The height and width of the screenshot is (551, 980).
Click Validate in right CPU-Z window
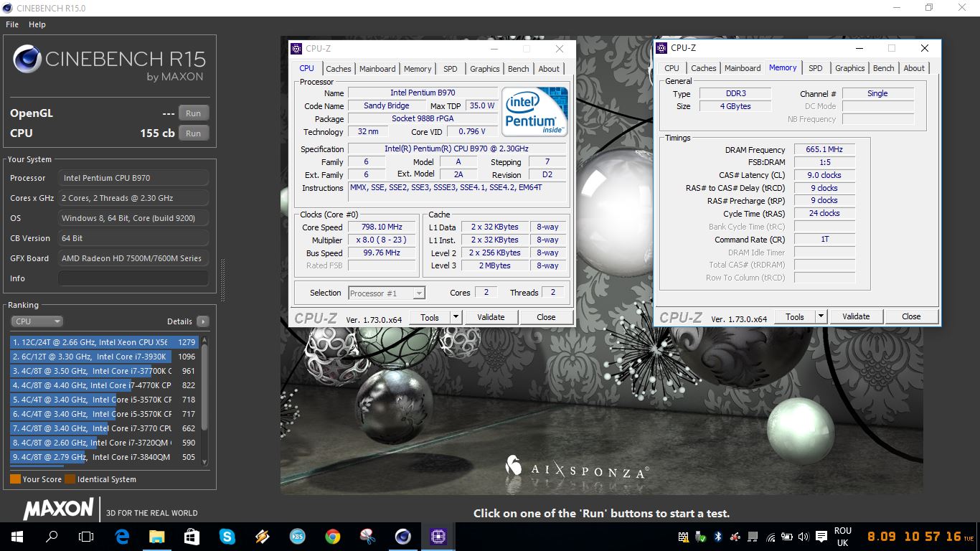[x=856, y=316]
